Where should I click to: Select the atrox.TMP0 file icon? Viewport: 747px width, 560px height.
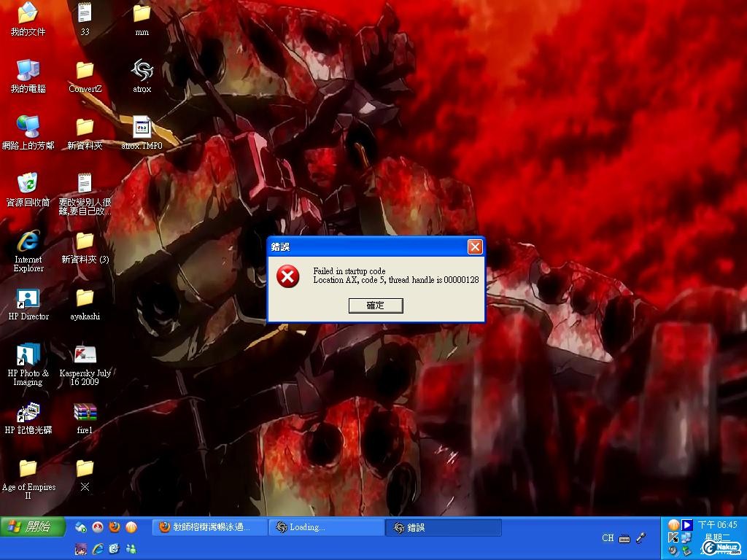[142, 133]
